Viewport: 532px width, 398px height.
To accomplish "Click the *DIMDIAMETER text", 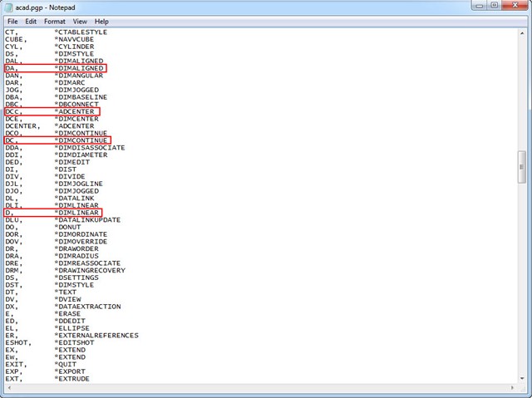I will [81, 155].
